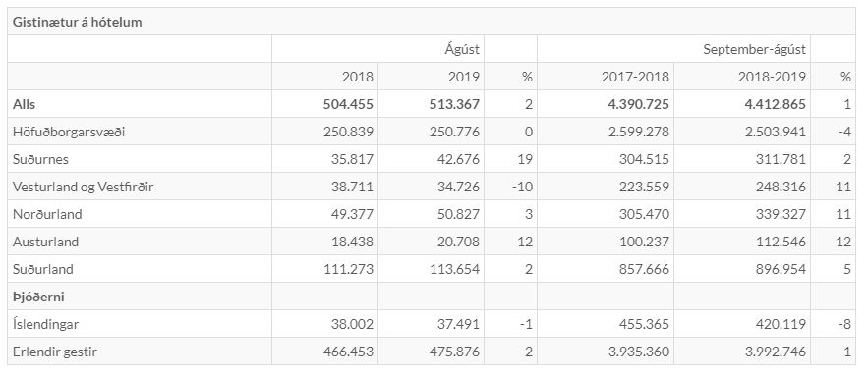The height and width of the screenshot is (379, 868).
Task: Select the Suðurland row label
Action: tap(42, 269)
